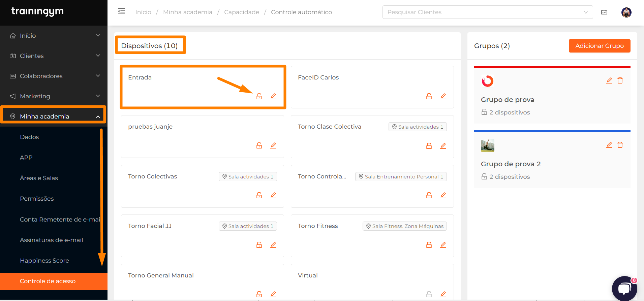Go to Início breadcrumb link
This screenshot has height=301, width=644.
tap(143, 12)
